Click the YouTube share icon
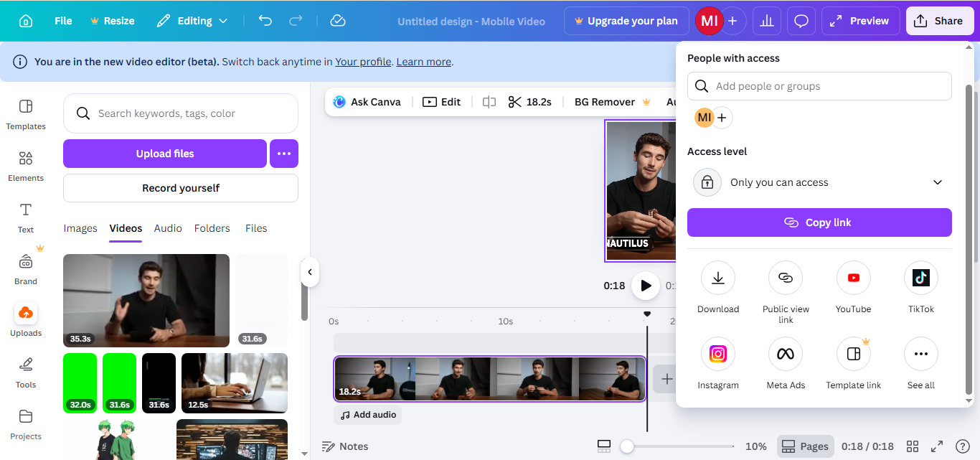Image resolution: width=980 pixels, height=460 pixels. [853, 278]
